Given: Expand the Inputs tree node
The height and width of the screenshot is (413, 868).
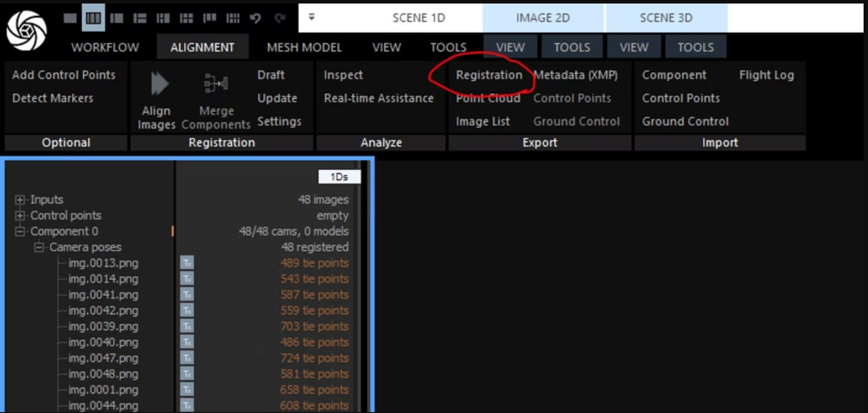Looking at the screenshot, I should click(x=19, y=200).
